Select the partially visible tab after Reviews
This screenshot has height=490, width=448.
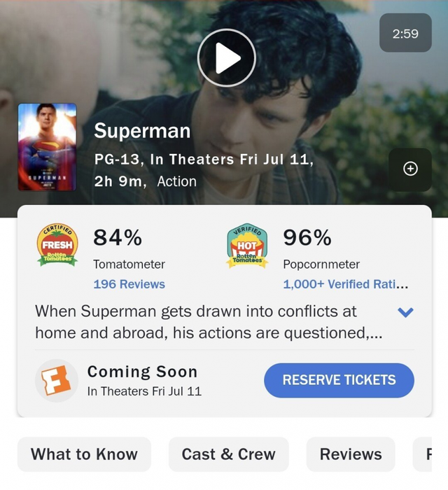(430, 454)
